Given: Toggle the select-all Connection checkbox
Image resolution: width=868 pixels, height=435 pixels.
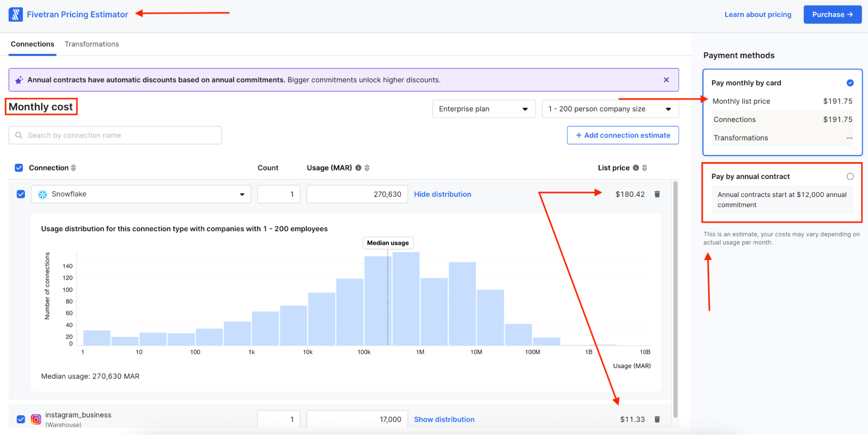Looking at the screenshot, I should pos(19,168).
